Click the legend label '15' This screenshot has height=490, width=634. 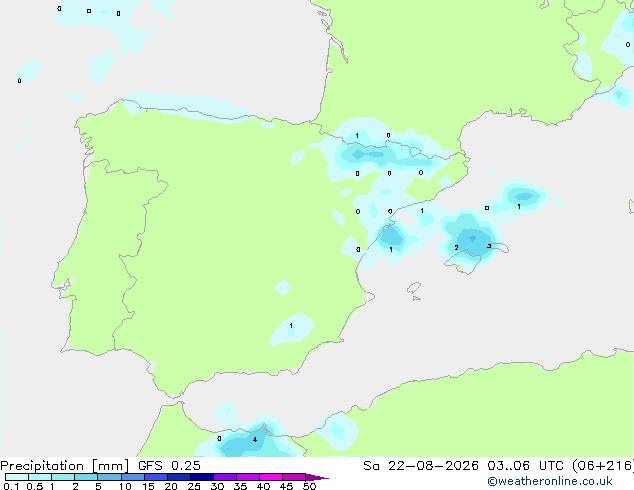[x=148, y=486]
